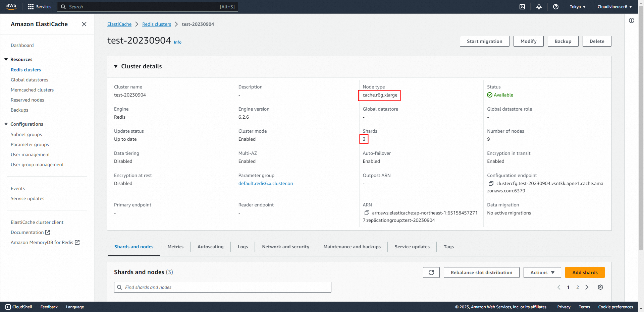Open the Actions dropdown

(542, 272)
